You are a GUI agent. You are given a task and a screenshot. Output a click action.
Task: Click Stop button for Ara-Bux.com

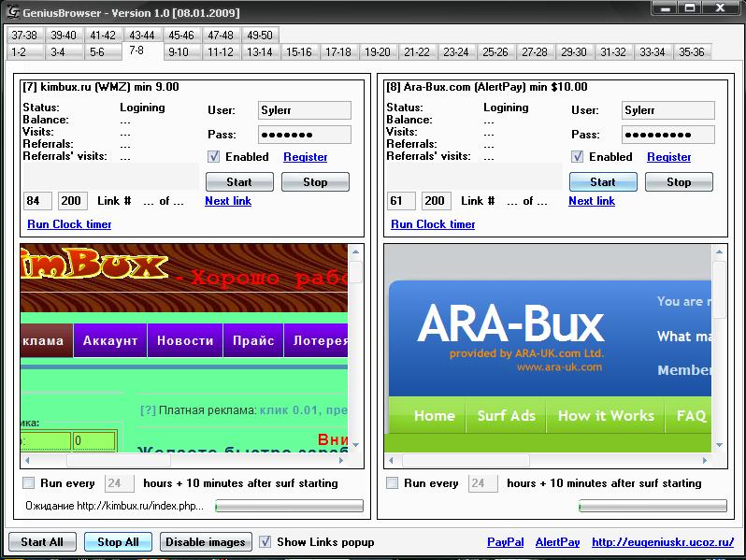click(x=679, y=181)
